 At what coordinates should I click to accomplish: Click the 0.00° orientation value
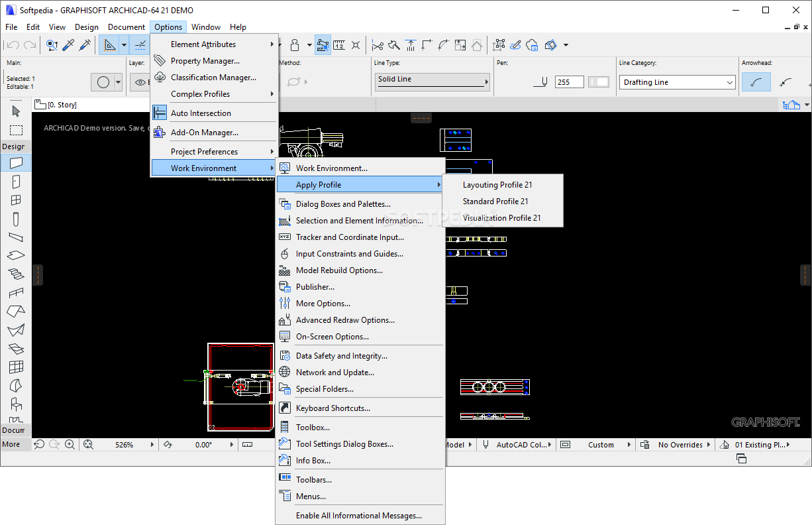coord(203,445)
